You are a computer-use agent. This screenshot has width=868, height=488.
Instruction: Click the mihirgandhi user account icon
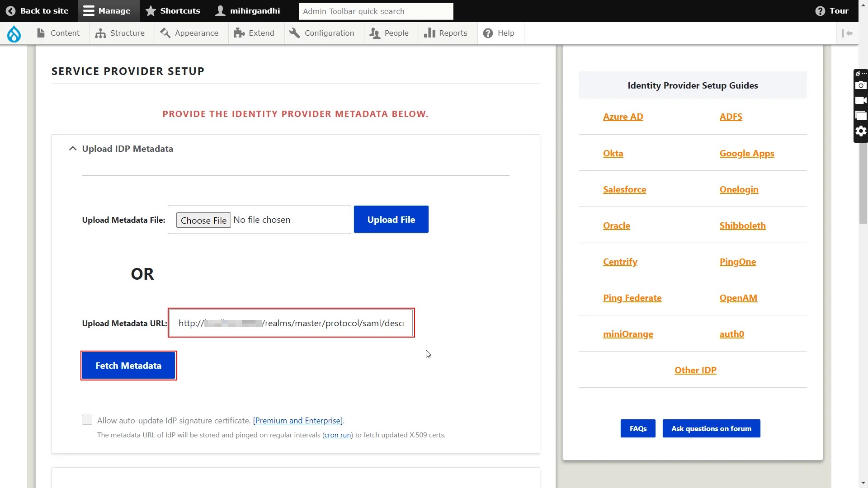220,11
